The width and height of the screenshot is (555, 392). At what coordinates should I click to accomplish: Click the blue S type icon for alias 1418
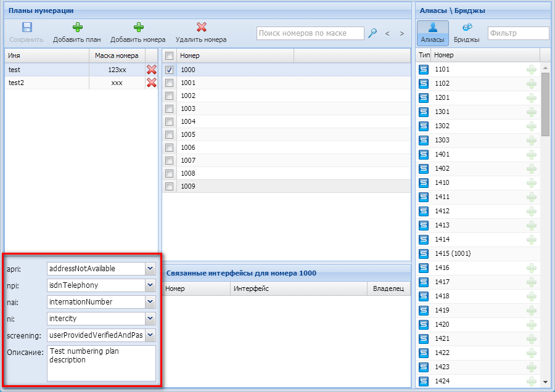[x=424, y=296]
